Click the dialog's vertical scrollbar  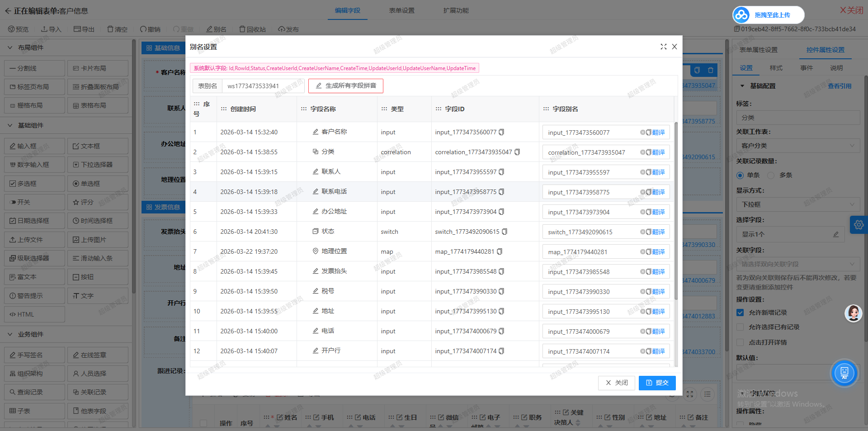click(x=676, y=211)
